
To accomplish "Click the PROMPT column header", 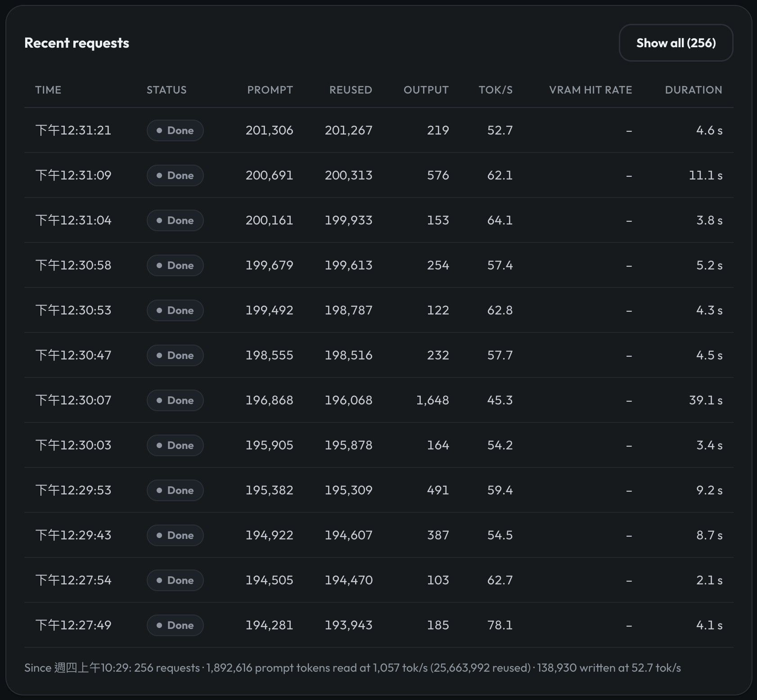I will click(270, 90).
